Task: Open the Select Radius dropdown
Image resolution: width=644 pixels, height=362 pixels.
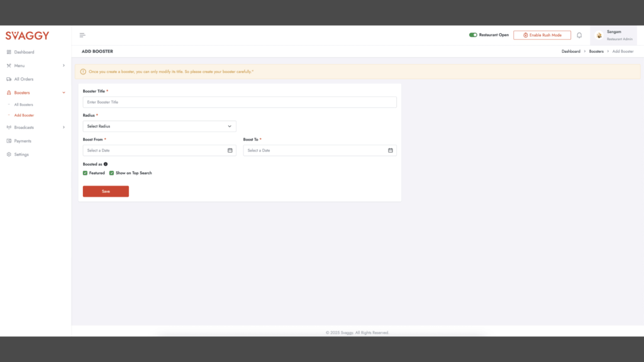Action: pos(159,126)
